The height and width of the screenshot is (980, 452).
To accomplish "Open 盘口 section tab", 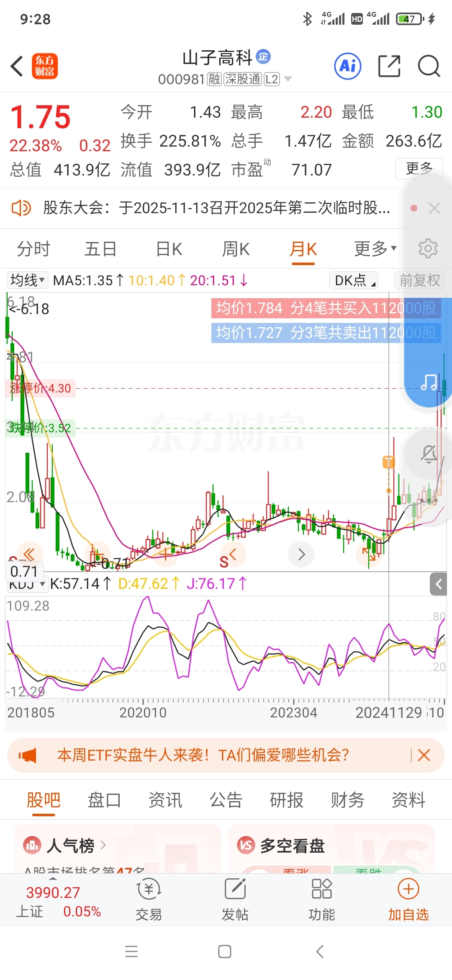I will [x=104, y=800].
